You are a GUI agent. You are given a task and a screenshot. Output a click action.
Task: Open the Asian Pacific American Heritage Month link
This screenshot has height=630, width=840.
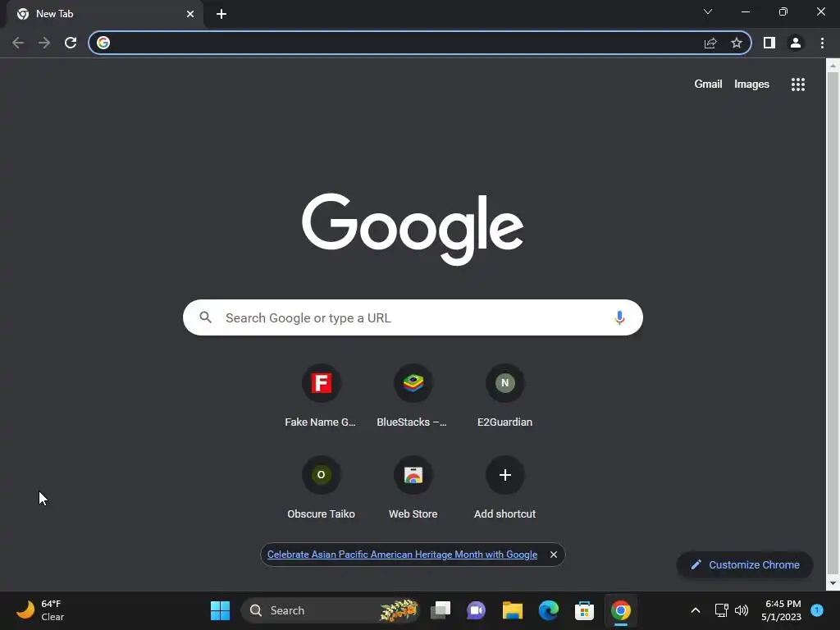coord(402,555)
